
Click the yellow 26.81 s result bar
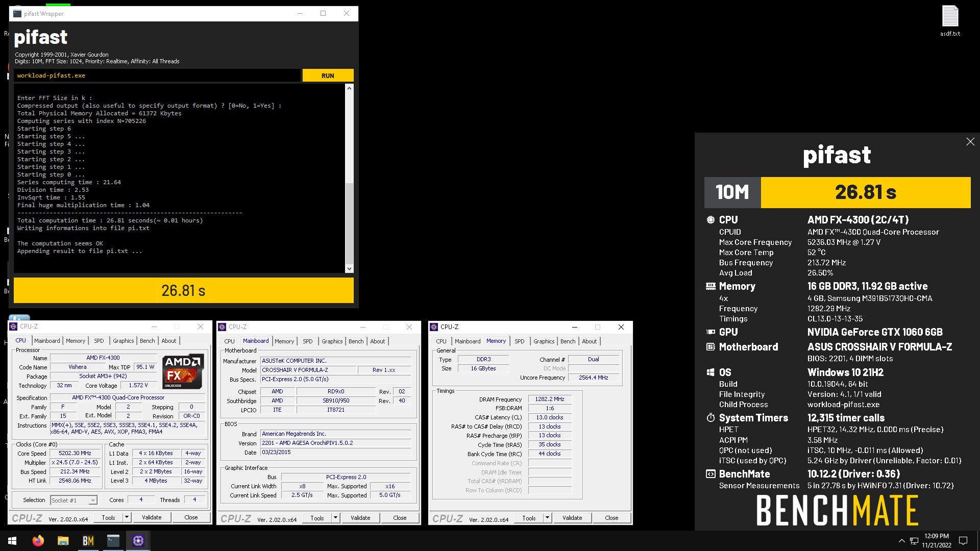(x=183, y=290)
